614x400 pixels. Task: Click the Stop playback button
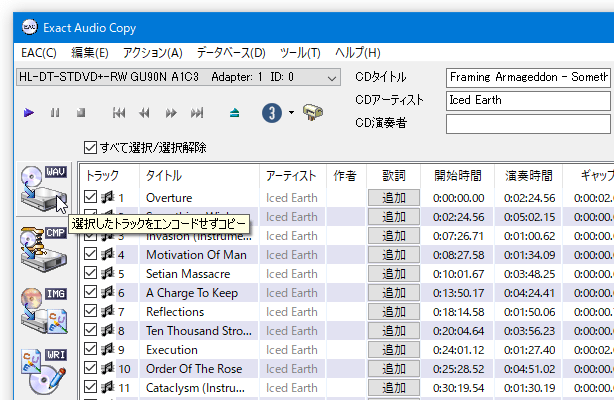click(x=81, y=113)
